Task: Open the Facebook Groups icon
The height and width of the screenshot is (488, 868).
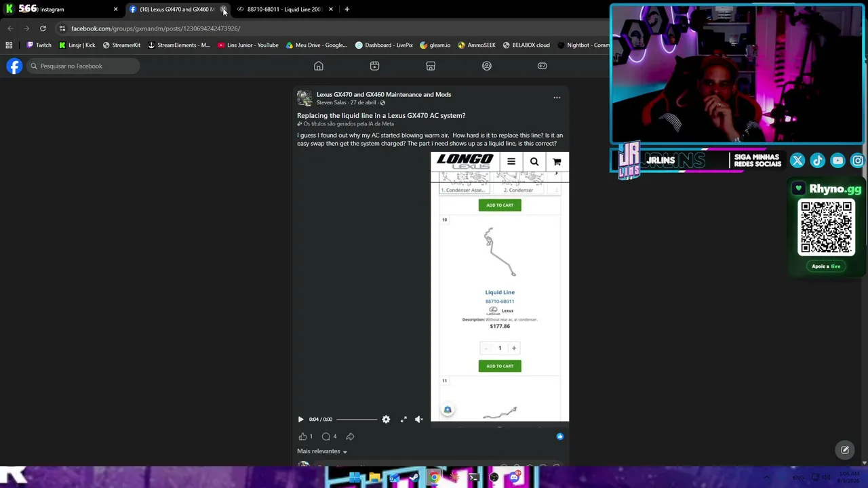Action: click(486, 66)
